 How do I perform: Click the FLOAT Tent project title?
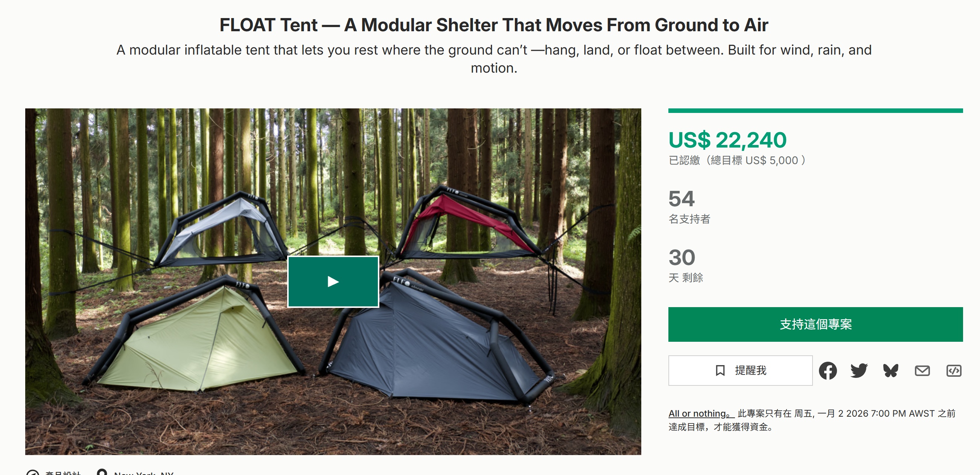click(493, 25)
